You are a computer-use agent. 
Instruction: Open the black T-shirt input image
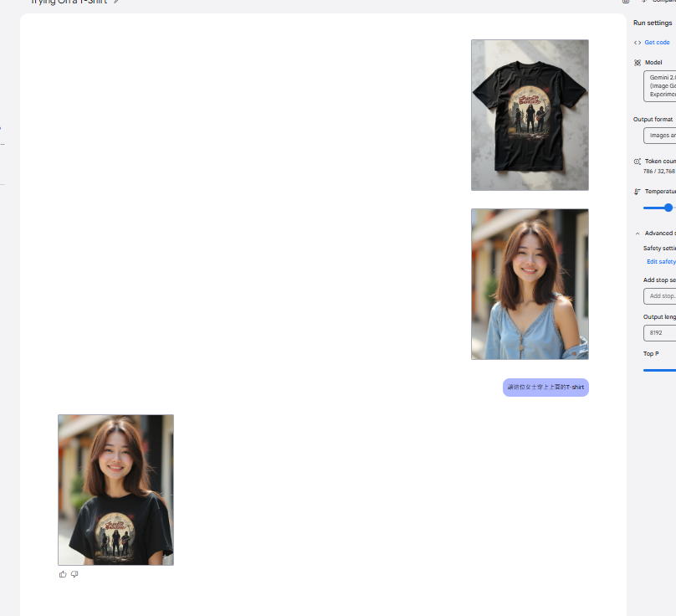[530, 115]
